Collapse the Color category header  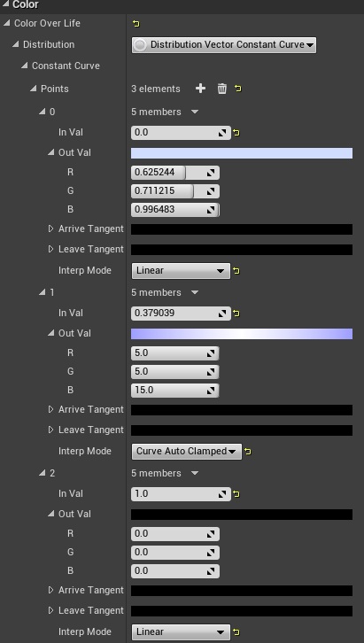point(5,5)
